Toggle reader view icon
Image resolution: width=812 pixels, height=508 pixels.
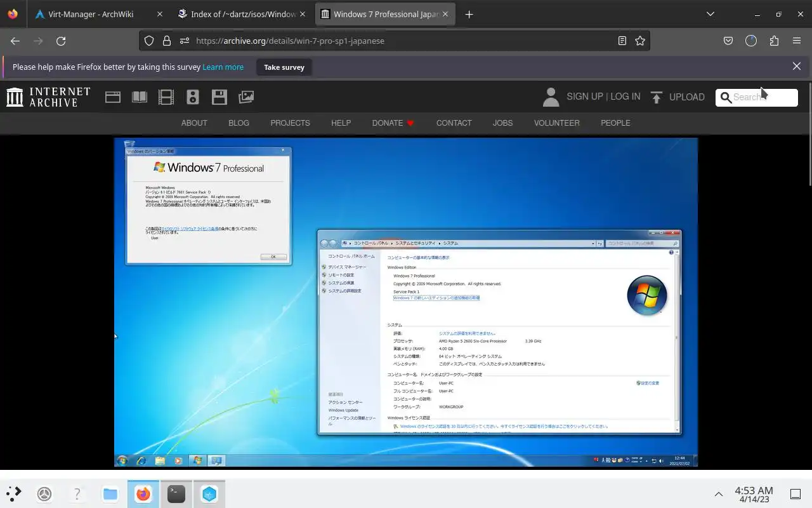[622, 41]
